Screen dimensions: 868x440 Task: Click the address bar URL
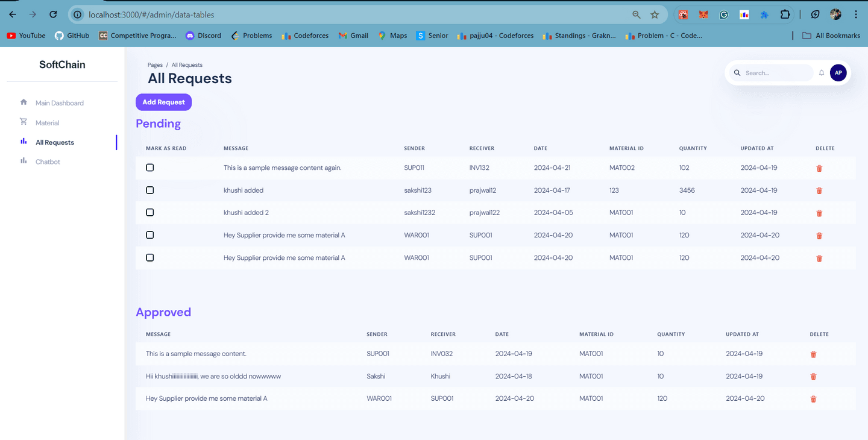151,14
